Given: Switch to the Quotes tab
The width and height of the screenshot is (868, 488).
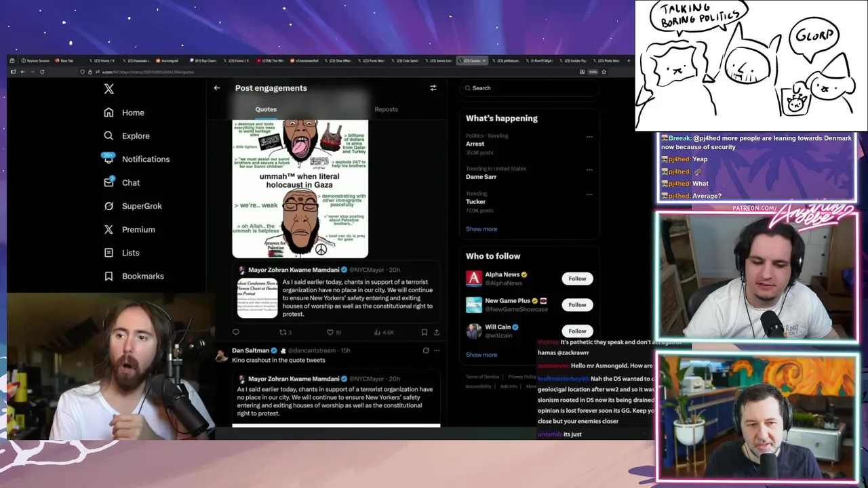Looking at the screenshot, I should pos(266,109).
